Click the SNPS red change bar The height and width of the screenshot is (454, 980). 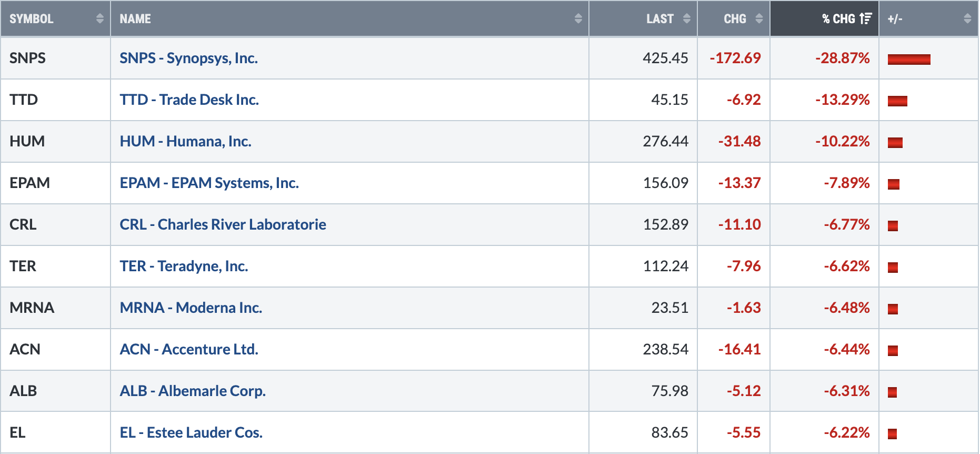[909, 60]
